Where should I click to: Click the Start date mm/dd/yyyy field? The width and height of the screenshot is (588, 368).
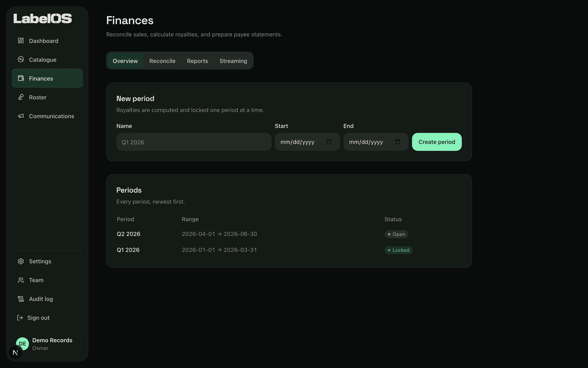(x=307, y=142)
